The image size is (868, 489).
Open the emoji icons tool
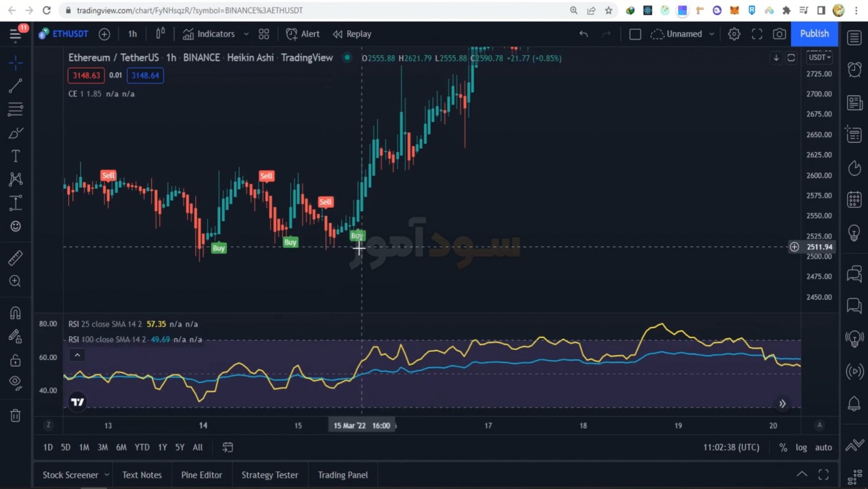tap(15, 227)
